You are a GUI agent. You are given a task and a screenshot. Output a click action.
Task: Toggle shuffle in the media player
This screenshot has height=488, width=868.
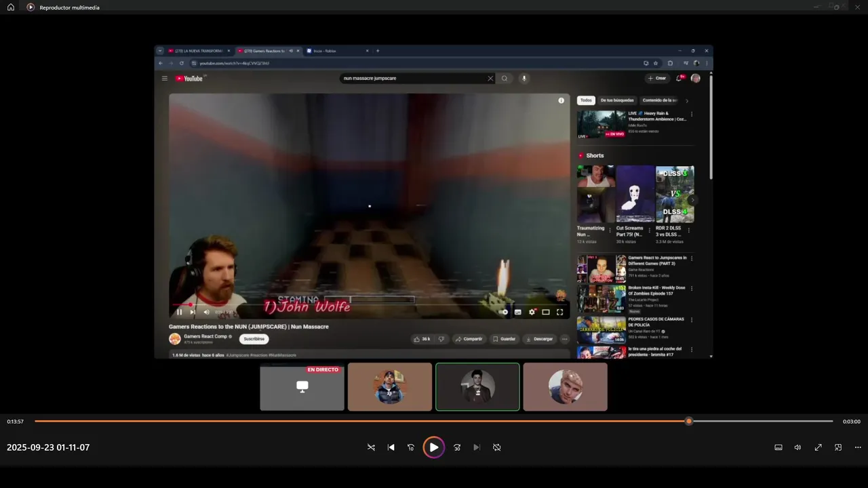[x=371, y=447]
